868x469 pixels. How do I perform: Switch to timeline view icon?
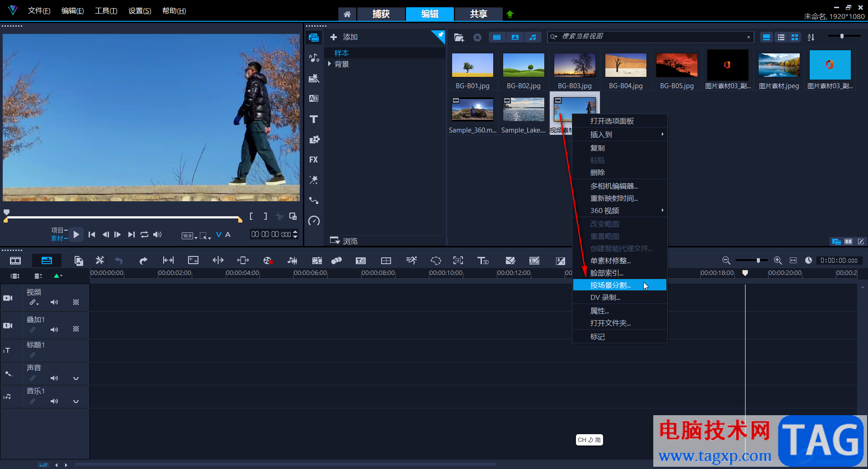[x=47, y=261]
